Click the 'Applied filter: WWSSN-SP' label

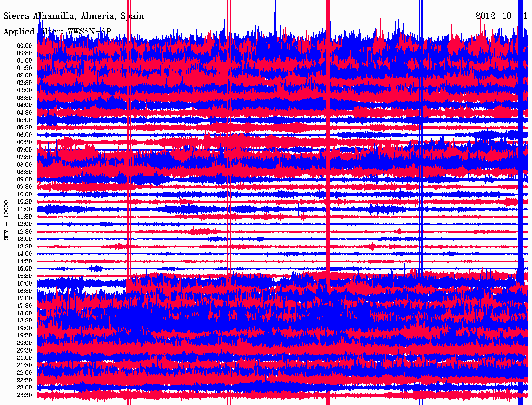click(x=57, y=31)
